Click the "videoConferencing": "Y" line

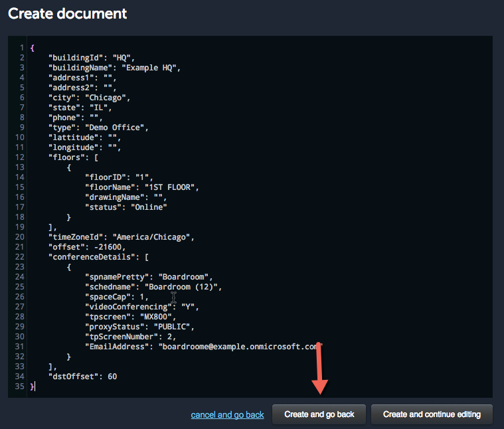[x=141, y=307]
